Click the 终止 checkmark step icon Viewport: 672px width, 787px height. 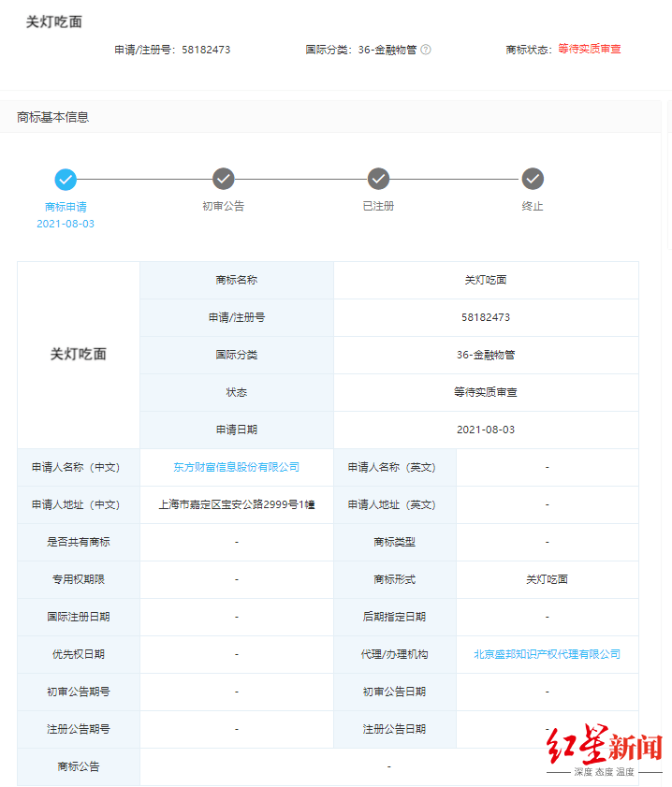click(533, 179)
